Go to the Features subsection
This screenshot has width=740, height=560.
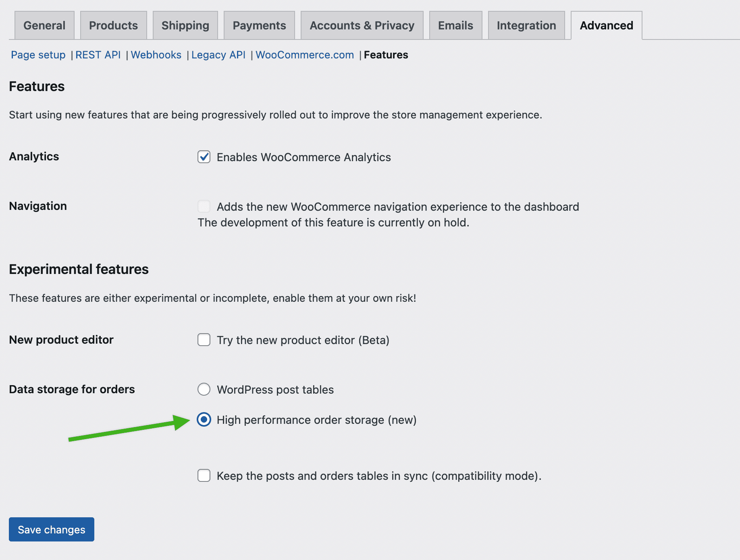click(x=385, y=55)
